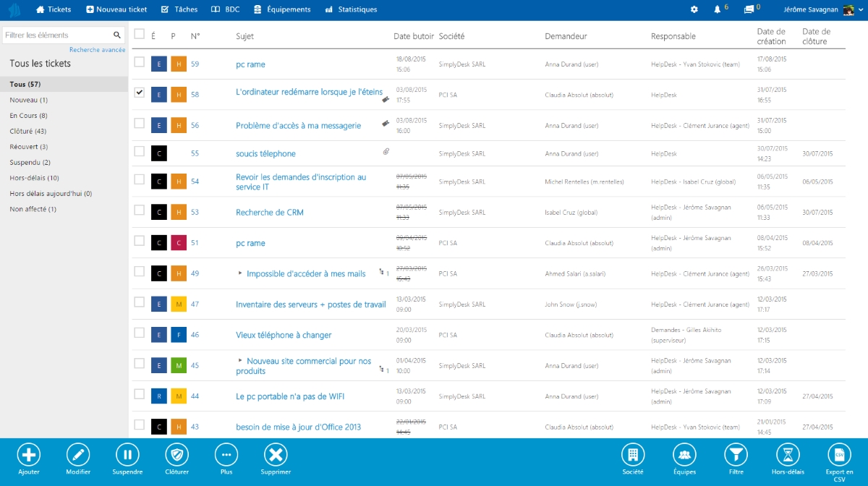Uncheck the checkbox for ticket 58
Image resolution: width=868 pixels, height=486 pixels.
(139, 93)
